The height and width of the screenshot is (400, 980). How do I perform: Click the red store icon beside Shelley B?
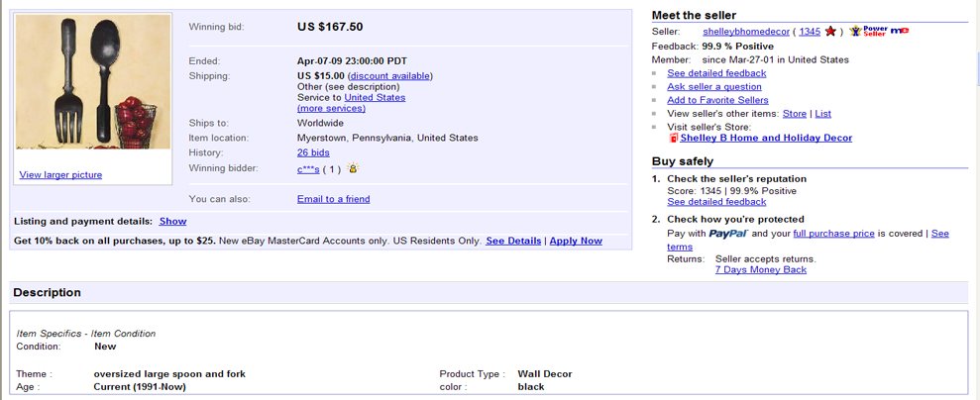click(x=673, y=138)
